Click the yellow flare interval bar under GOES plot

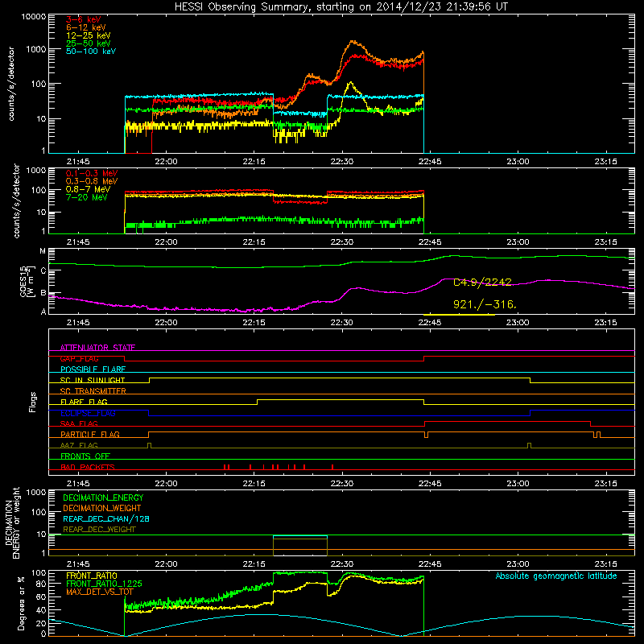(x=459, y=315)
